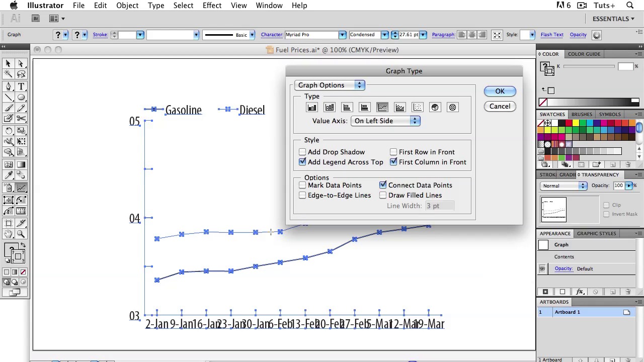Enable Draw Filled Lines checkbox
Image resolution: width=644 pixels, height=362 pixels.
tap(383, 195)
